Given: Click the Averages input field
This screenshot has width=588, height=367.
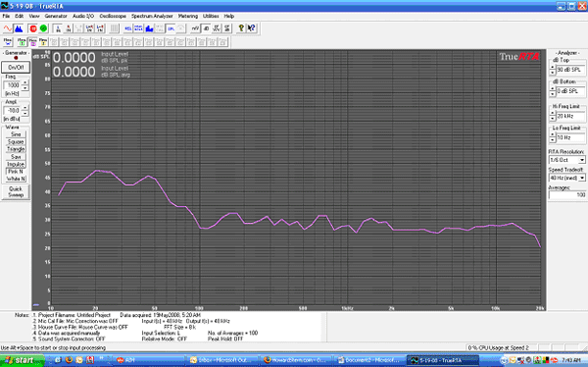Looking at the screenshot, I should click(x=567, y=195).
